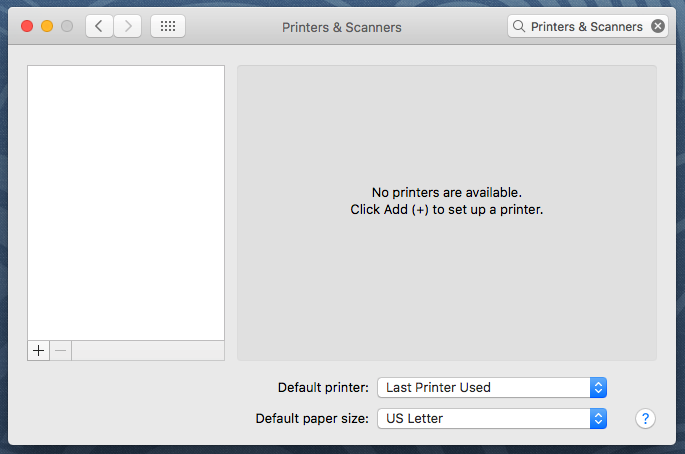Click the "No printers are available" message

447,192
